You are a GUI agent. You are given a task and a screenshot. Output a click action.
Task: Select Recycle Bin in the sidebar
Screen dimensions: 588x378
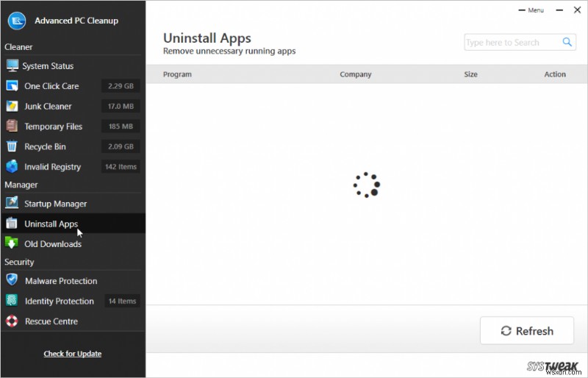[x=73, y=146]
